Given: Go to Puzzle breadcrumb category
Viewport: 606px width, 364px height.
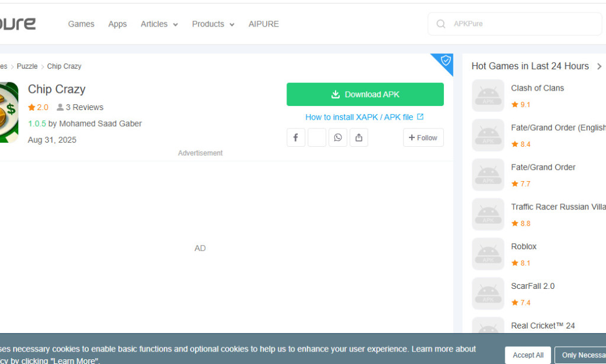Looking at the screenshot, I should [27, 66].
